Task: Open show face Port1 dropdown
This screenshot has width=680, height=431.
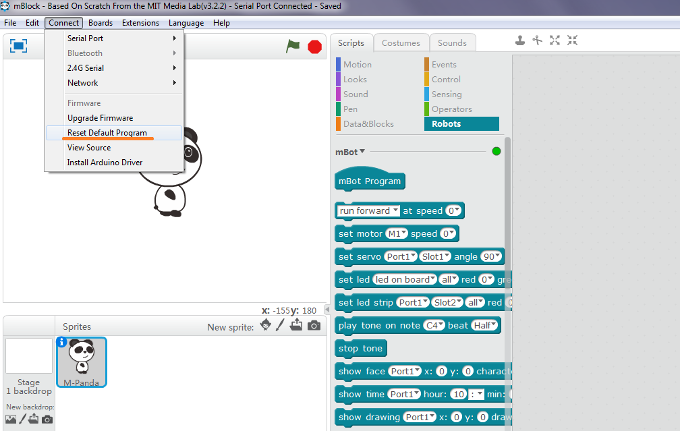Action: pos(405,371)
